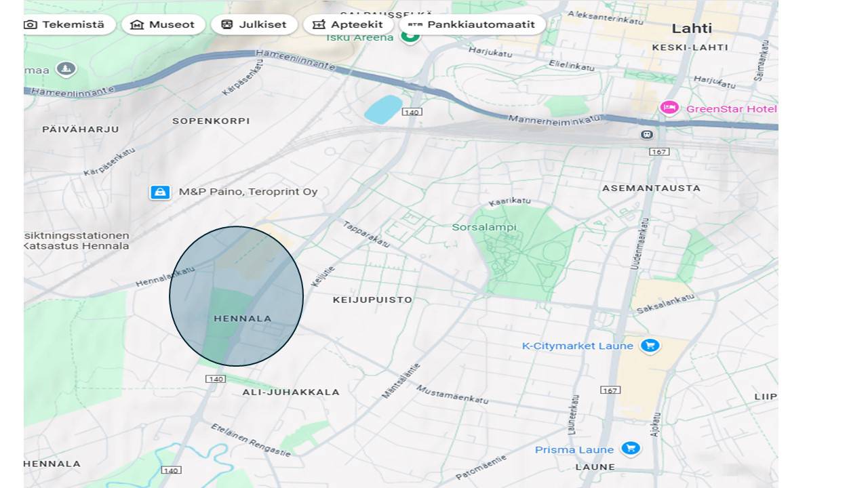868x488 pixels.
Task: Select the railway station icon near Mannerheiminkatu
Action: point(646,134)
